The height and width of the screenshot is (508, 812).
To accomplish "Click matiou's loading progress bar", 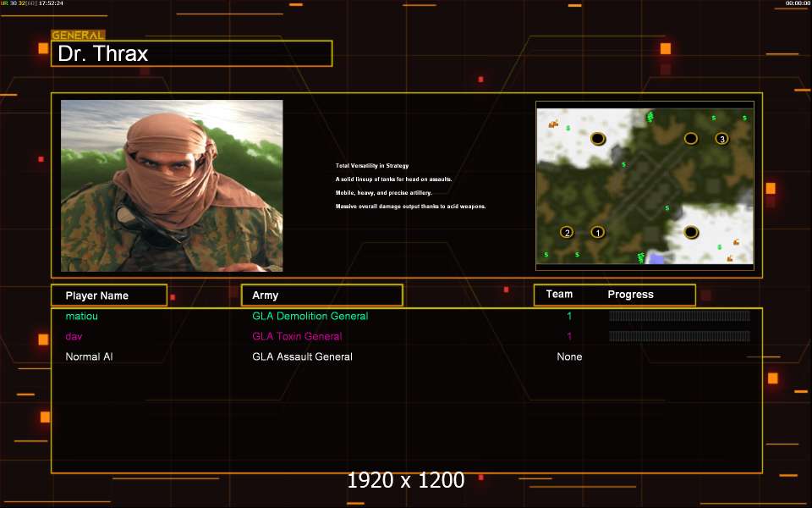I will (679, 316).
